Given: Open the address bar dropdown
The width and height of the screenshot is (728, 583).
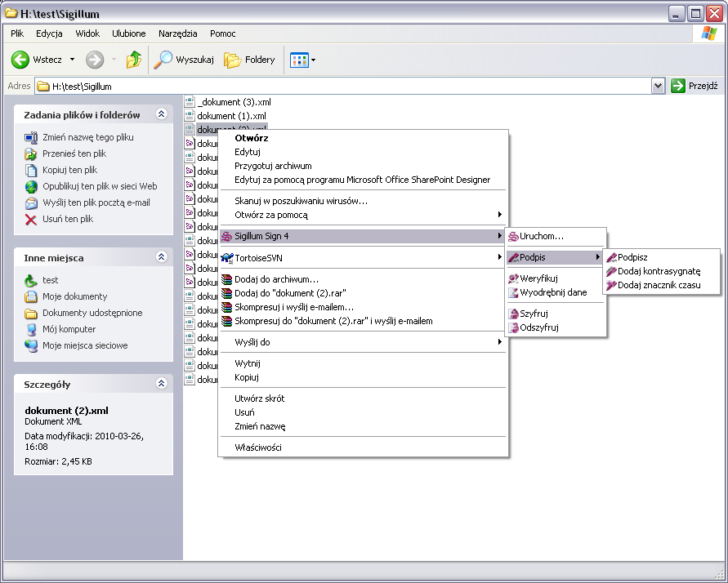Looking at the screenshot, I should (x=658, y=86).
